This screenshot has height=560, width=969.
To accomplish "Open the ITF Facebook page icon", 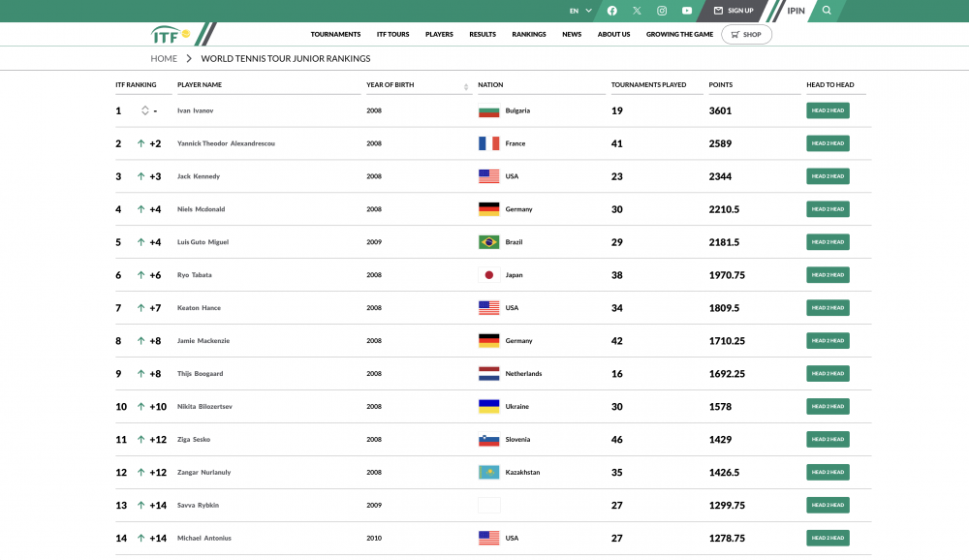I will [x=611, y=11].
